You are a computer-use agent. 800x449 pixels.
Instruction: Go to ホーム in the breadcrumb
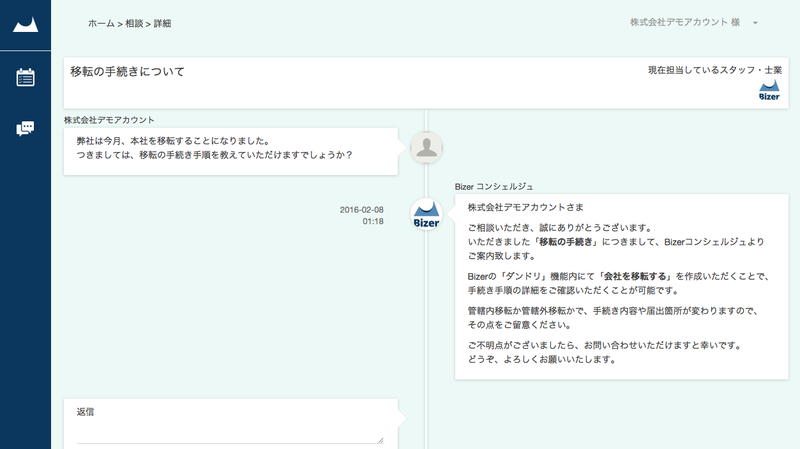coord(101,23)
